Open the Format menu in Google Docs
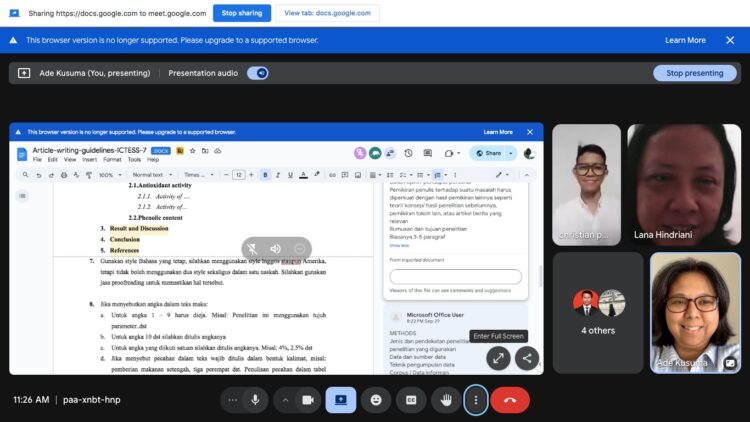Image resolution: width=750 pixels, height=422 pixels. (112, 160)
